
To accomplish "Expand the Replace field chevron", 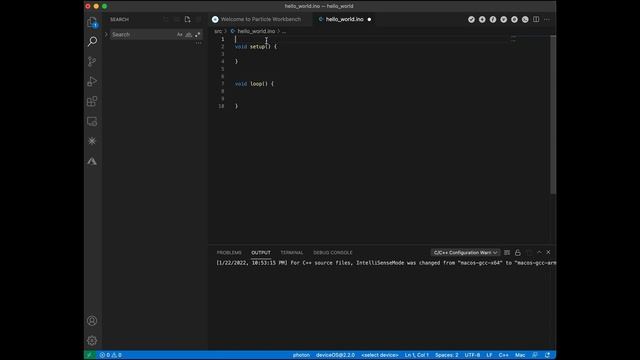I will tap(107, 35).
